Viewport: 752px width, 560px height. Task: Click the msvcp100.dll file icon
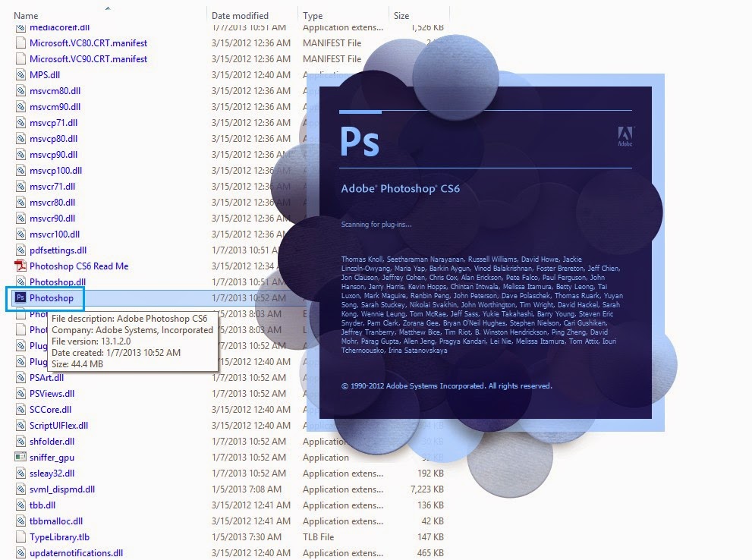(20, 170)
